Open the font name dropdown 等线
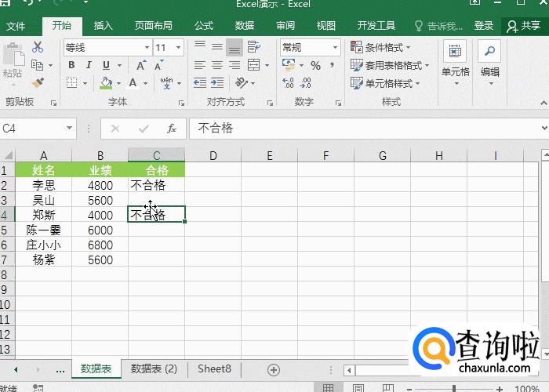 (x=147, y=47)
